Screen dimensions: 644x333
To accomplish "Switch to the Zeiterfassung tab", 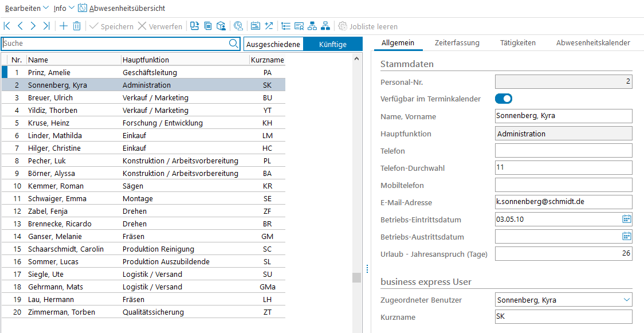I will point(457,43).
